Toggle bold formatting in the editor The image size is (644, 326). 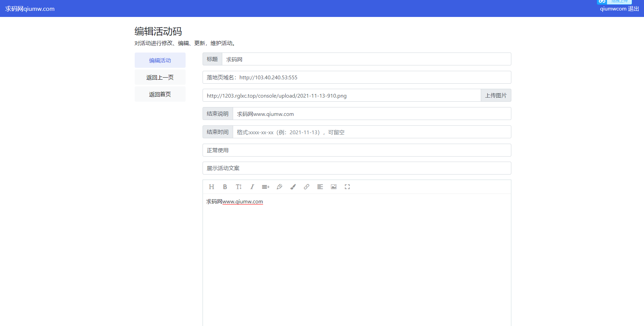pyautogui.click(x=225, y=187)
